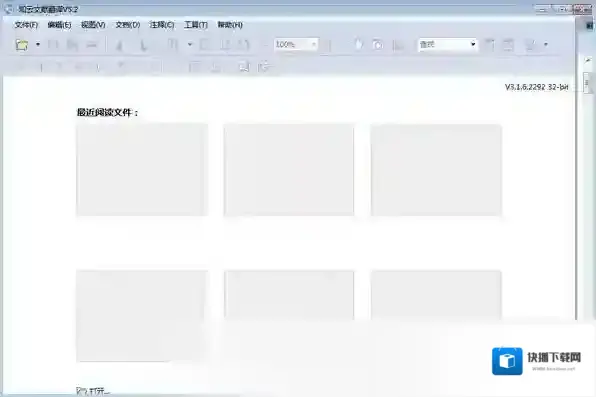596x397 pixels.
Task: Click the vertical scrollbar thumb at right edge
Action: coord(587,83)
